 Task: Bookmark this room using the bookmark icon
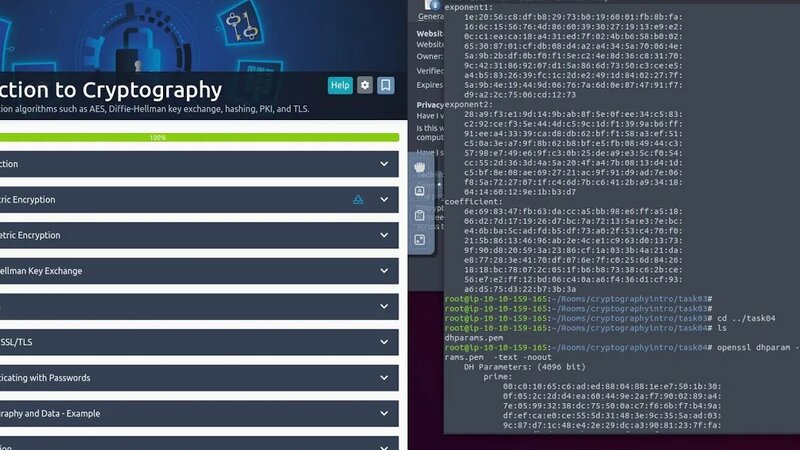click(386, 85)
